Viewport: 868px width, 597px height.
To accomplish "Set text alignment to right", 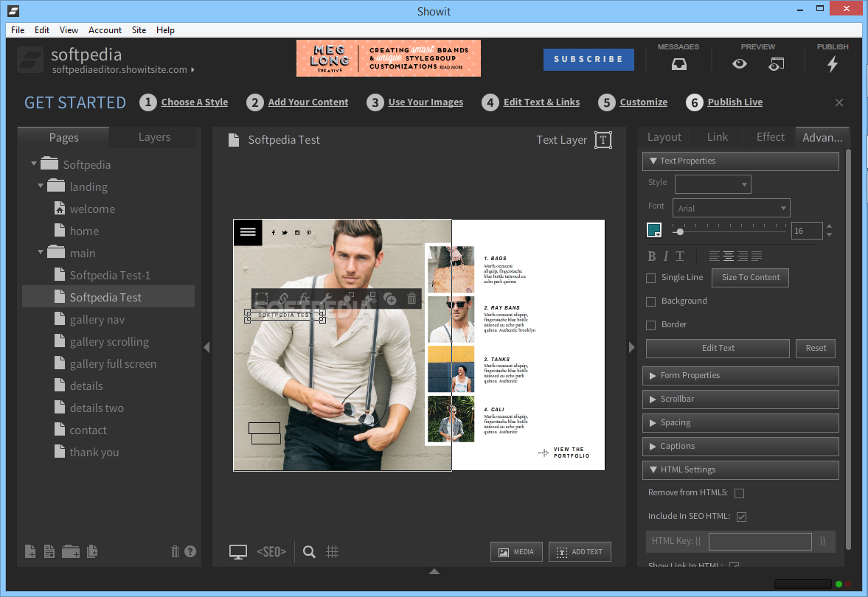I will [x=743, y=256].
